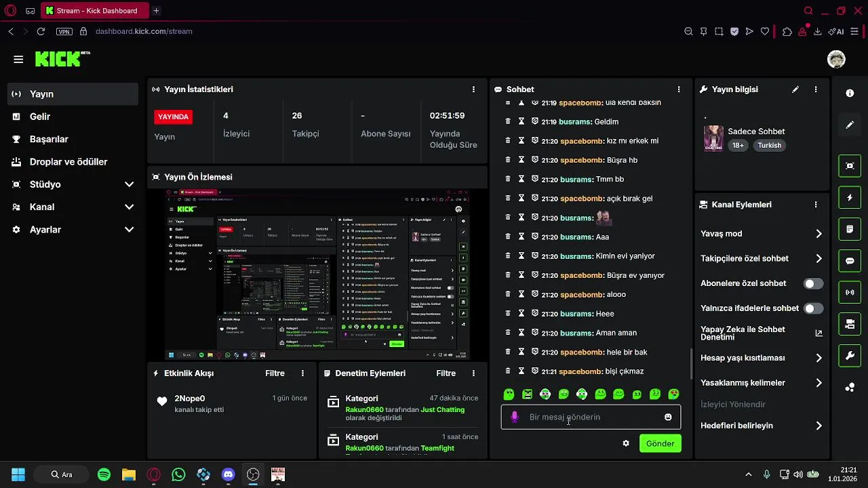The height and width of the screenshot is (488, 868).
Task: Open chat settings gear next to Gönder
Action: click(x=626, y=443)
